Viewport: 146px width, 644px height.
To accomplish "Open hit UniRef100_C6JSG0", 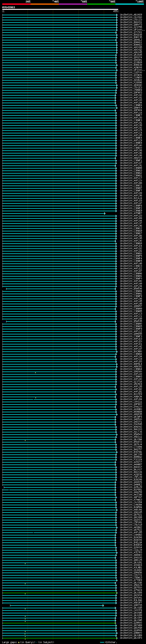I will [131, 17].
